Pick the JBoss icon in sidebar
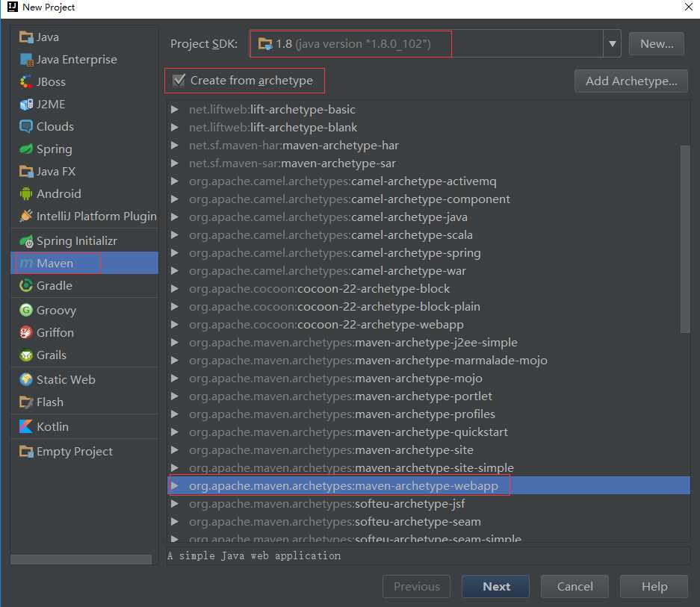The width and height of the screenshot is (700, 607). pyautogui.click(x=26, y=81)
